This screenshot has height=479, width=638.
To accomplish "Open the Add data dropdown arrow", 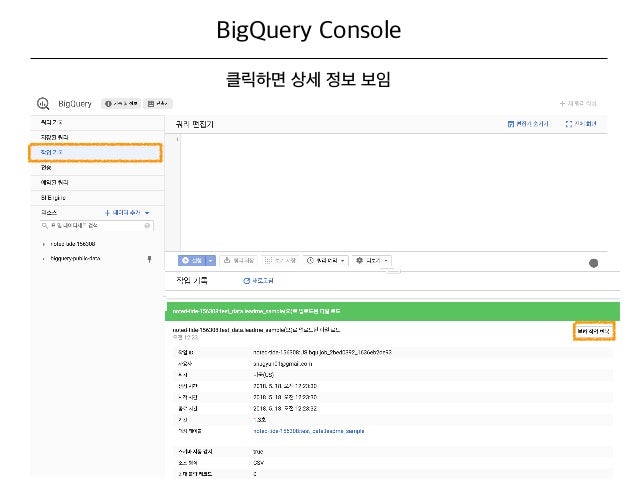I will [147, 213].
